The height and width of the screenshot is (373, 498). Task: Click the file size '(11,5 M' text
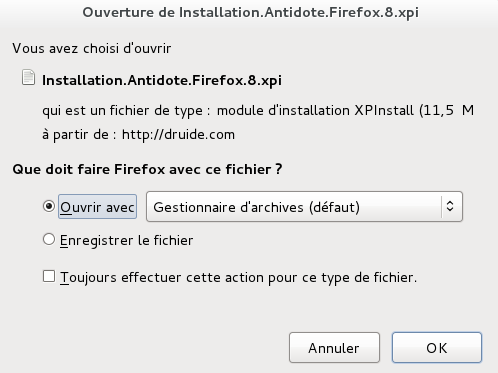(446, 110)
